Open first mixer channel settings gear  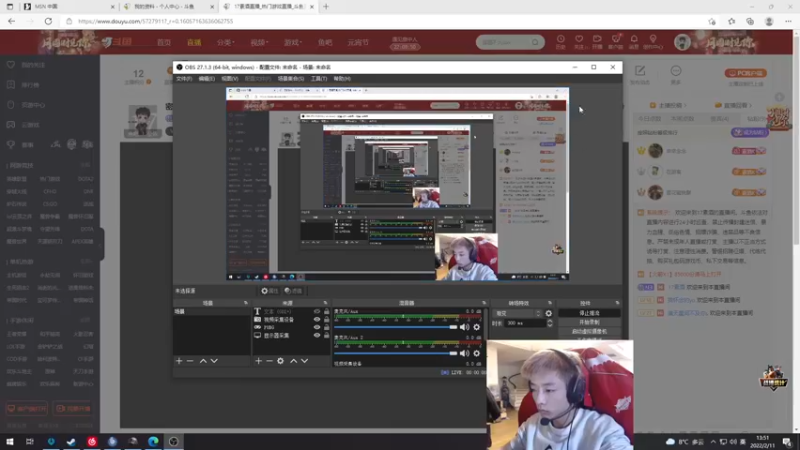tap(477, 327)
